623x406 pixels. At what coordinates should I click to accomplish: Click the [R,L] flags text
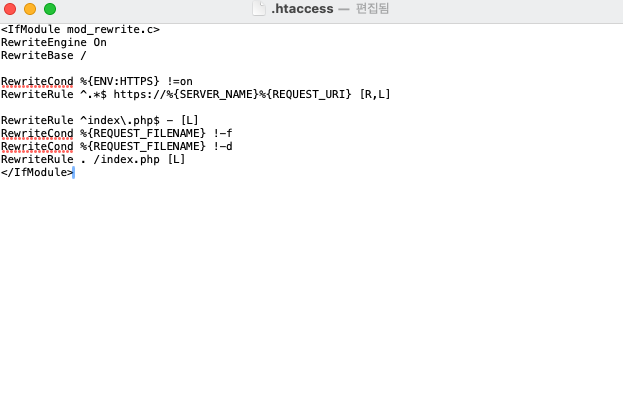click(x=375, y=95)
